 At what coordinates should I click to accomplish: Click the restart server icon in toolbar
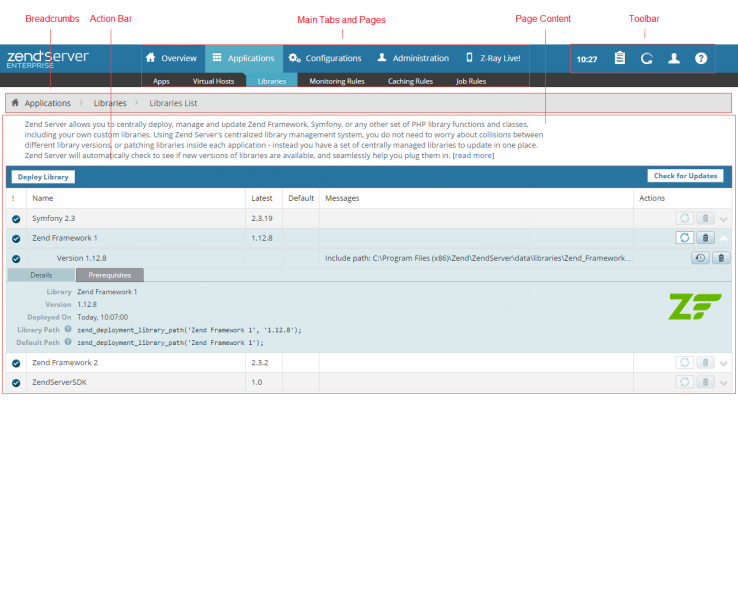[646, 58]
